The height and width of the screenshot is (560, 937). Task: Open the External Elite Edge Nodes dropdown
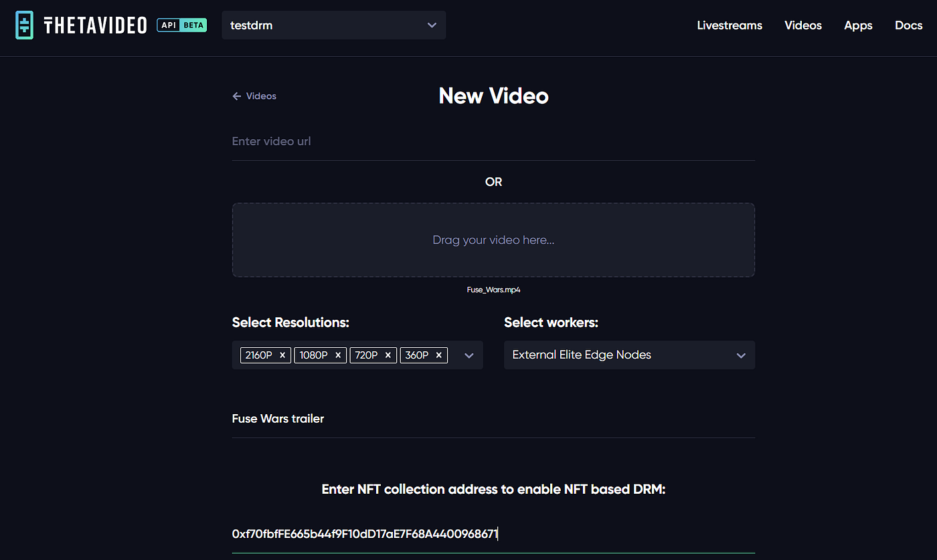click(629, 355)
